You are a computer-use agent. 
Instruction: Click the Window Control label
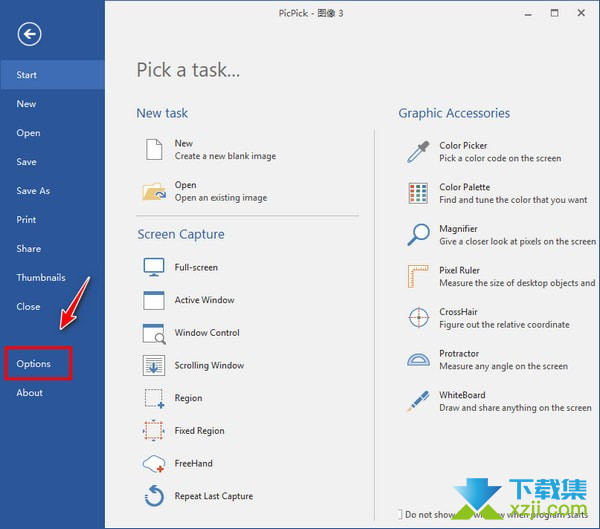207,333
